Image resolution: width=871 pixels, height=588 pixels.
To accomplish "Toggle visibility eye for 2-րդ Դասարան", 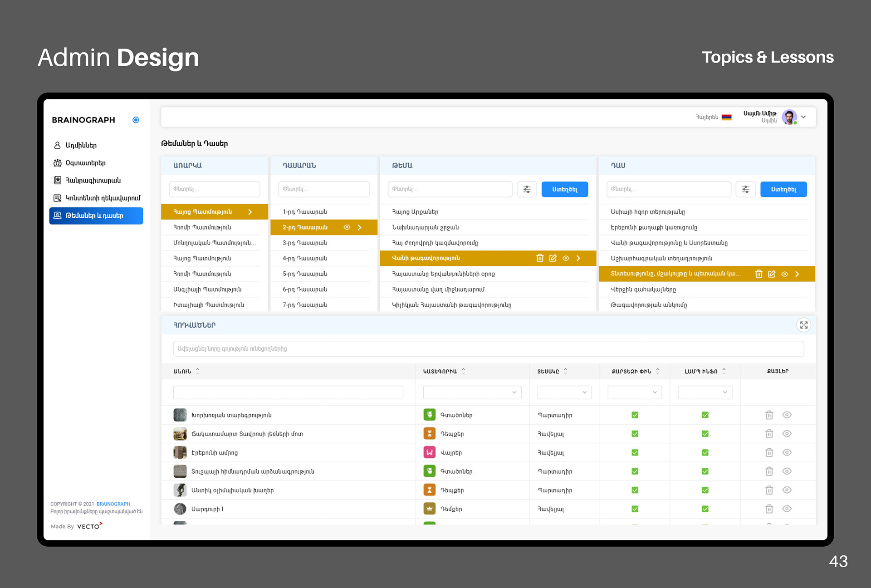I will coord(347,227).
